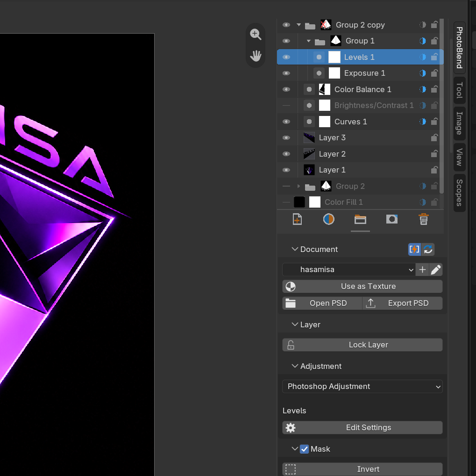This screenshot has height=476, width=476.
Task: Rename document with pencil icon
Action: [436, 270]
